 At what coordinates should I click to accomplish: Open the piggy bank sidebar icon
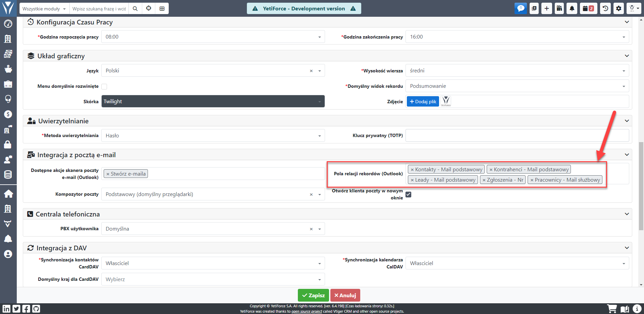[8, 69]
